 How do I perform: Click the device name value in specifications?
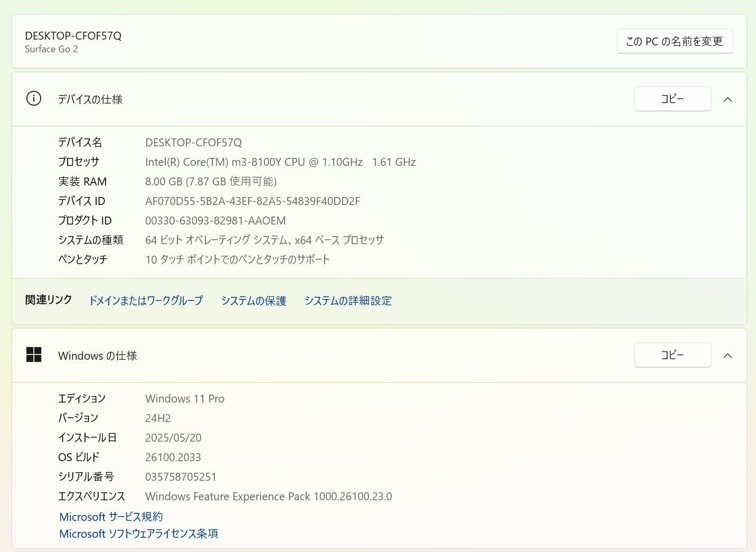[x=193, y=143]
